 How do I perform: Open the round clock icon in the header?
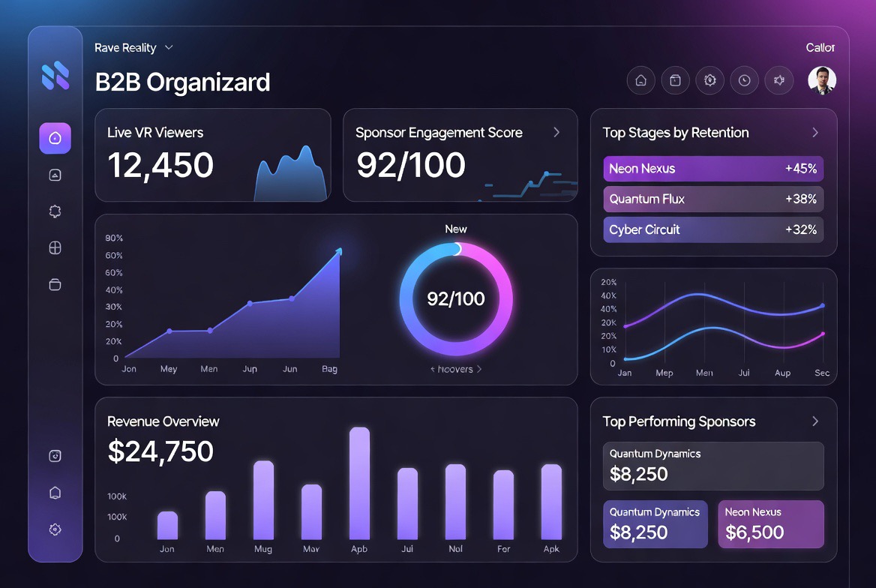pos(744,80)
